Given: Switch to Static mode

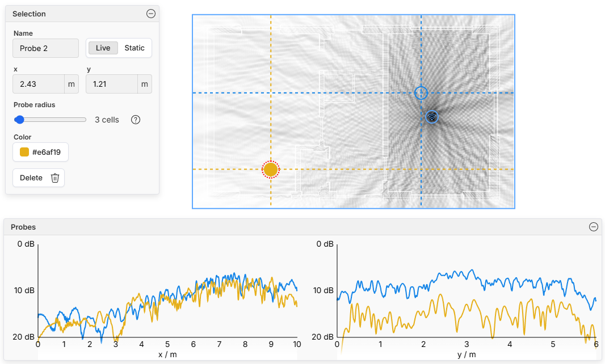Looking at the screenshot, I should tap(135, 48).
